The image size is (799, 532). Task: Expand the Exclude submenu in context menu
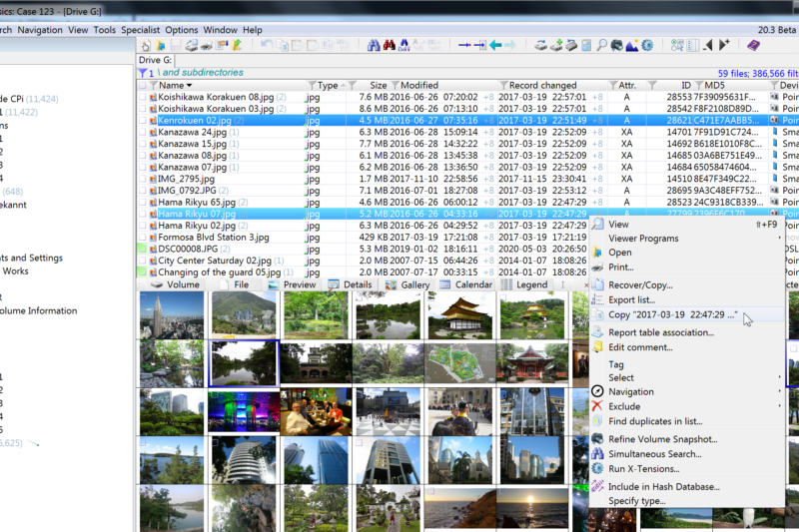[x=686, y=406]
